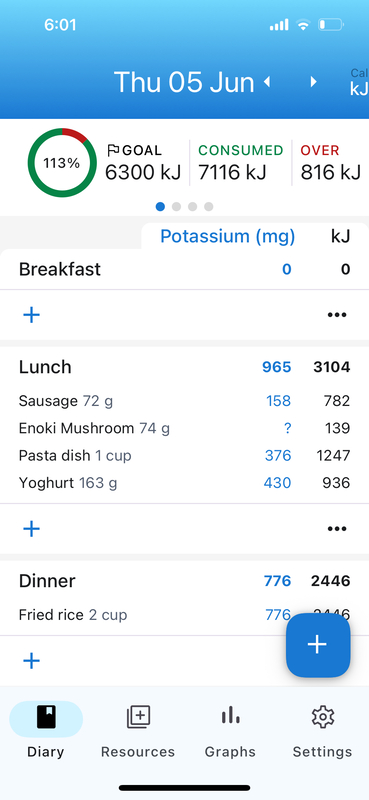The height and width of the screenshot is (800, 369).
Task: Open the Potassium (mg) column selector
Action: (x=228, y=237)
